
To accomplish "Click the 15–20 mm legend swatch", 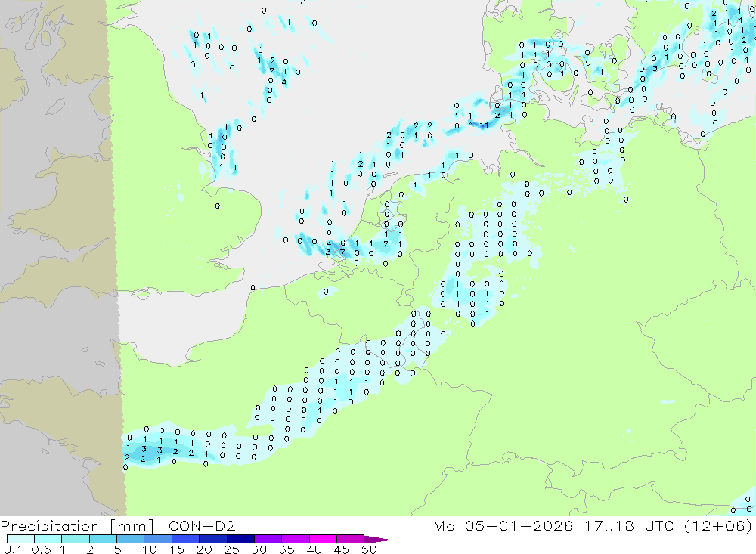I will (185, 539).
